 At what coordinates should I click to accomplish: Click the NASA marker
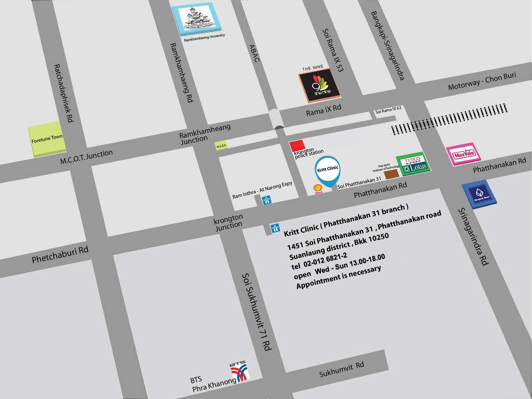221,146
